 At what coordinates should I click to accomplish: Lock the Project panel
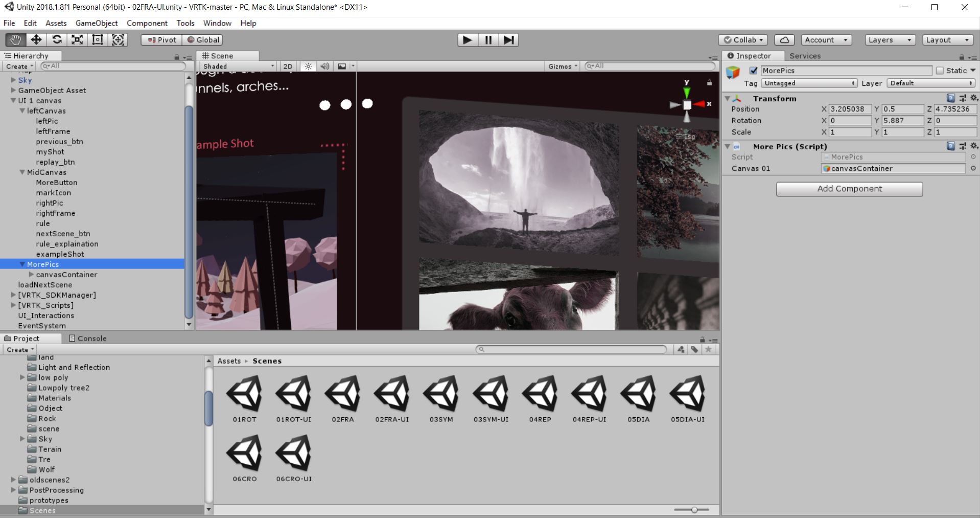702,340
